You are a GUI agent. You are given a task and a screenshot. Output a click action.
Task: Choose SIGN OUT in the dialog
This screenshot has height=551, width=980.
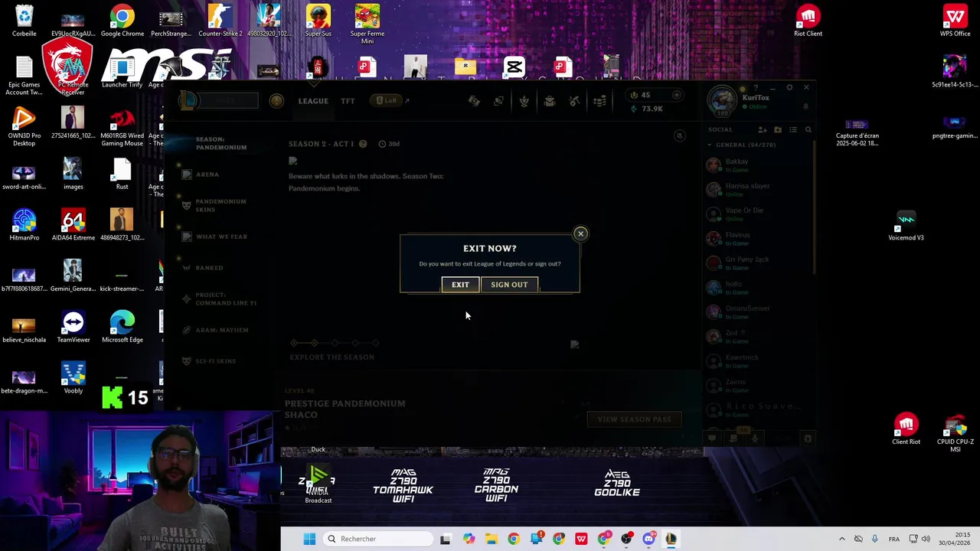[509, 285]
